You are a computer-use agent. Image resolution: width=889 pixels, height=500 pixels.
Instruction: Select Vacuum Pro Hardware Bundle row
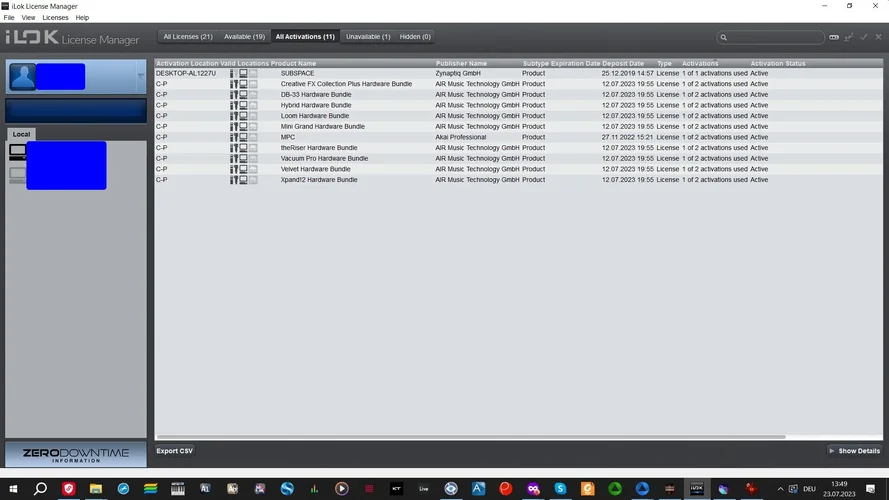point(518,158)
